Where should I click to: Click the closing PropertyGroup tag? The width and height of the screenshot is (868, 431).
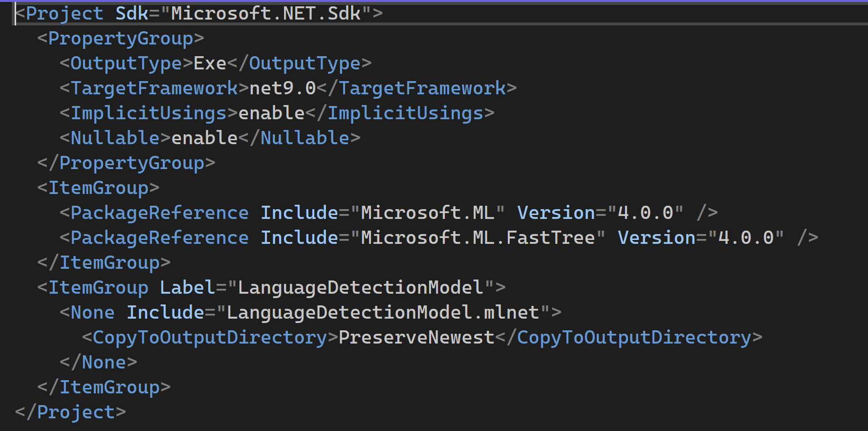point(126,163)
